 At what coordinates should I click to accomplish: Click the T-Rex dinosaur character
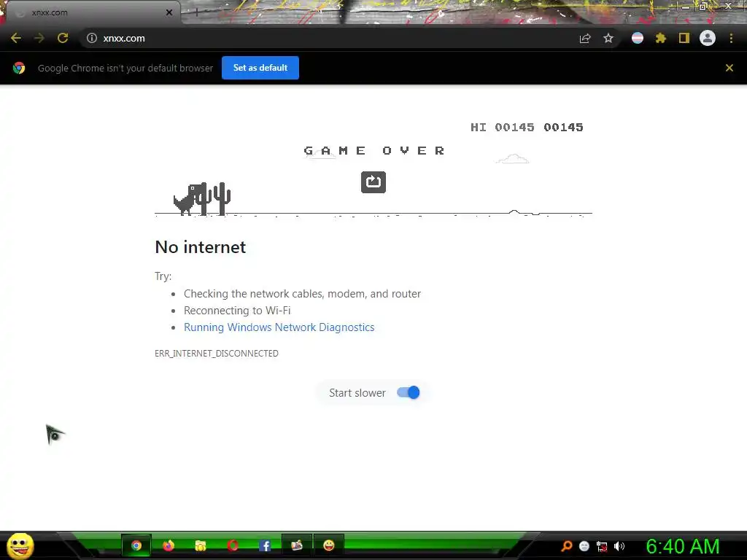click(x=189, y=200)
